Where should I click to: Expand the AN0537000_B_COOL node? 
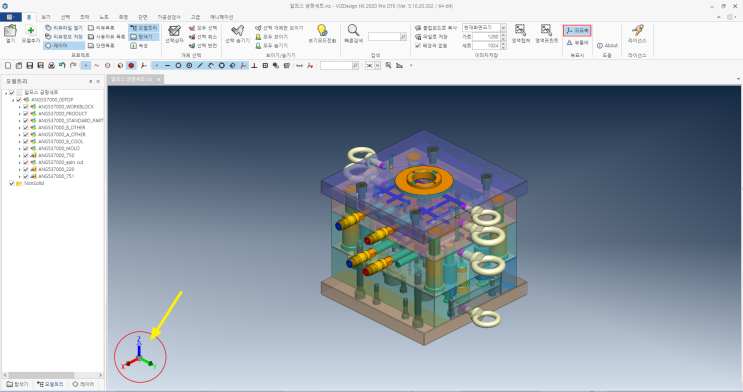(x=20, y=141)
